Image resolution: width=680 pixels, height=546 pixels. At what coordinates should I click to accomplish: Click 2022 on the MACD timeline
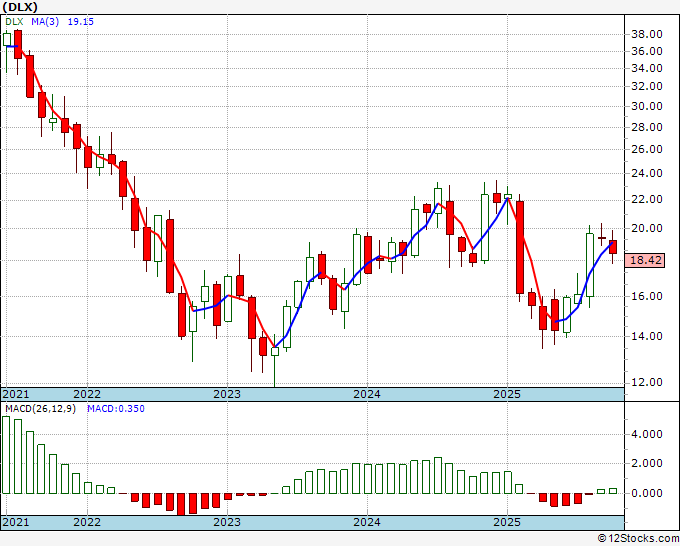(87, 522)
